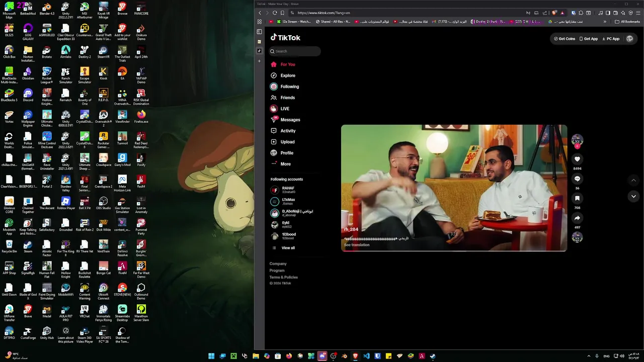Click the TikTok search field
Viewport: 644px width, 362px height.
pos(295,51)
